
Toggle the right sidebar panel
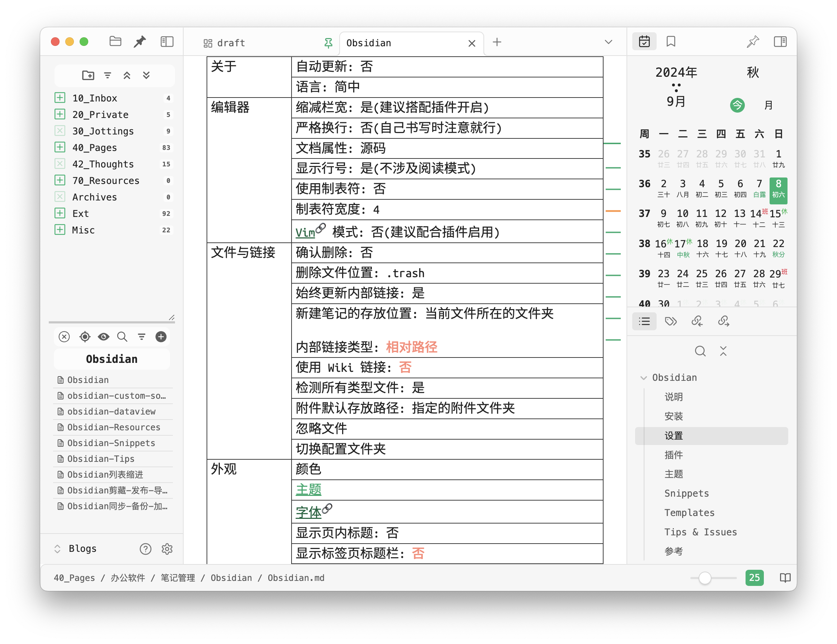pos(780,41)
